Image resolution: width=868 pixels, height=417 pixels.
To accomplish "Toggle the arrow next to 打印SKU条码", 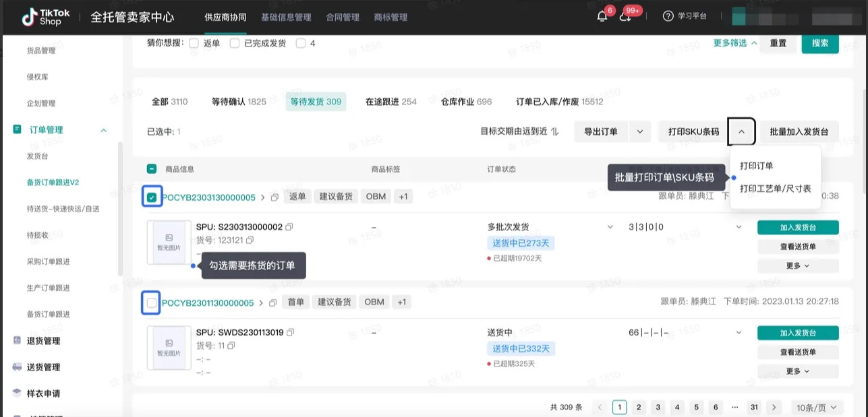I will coord(742,132).
